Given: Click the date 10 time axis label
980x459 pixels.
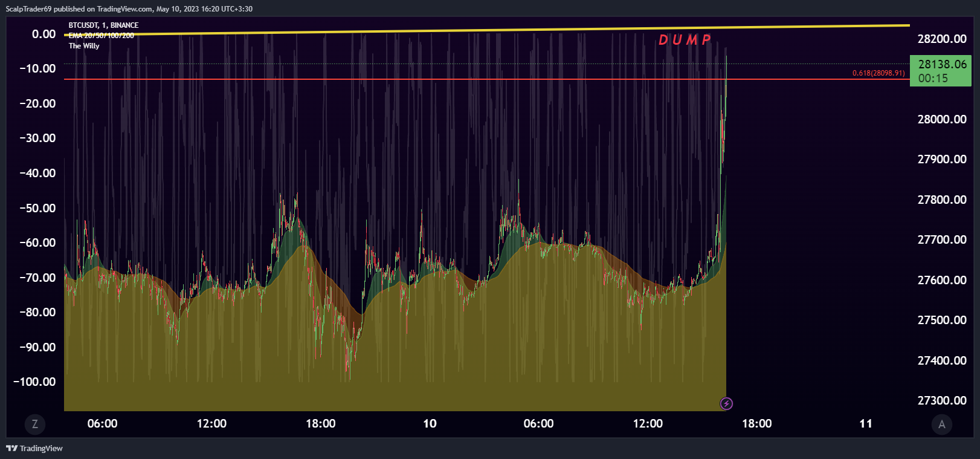Looking at the screenshot, I should (430, 423).
